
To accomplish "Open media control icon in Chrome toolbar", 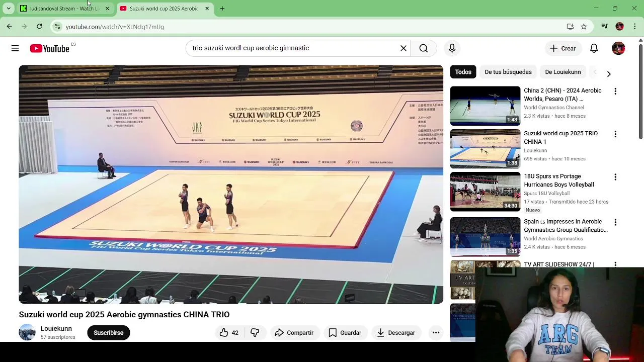I will pos(605,27).
